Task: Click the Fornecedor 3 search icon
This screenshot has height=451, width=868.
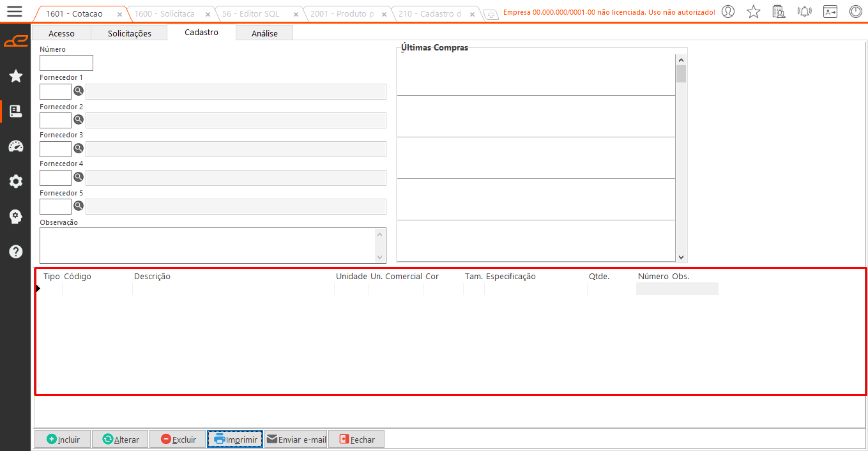Action: click(x=79, y=148)
